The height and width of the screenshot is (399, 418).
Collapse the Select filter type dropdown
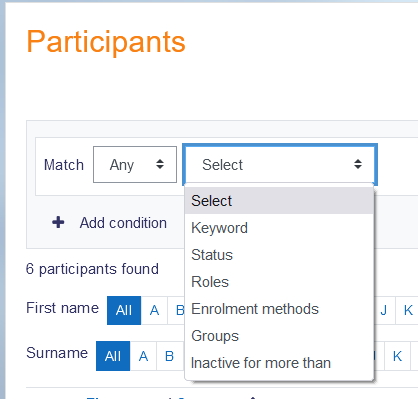click(280, 164)
